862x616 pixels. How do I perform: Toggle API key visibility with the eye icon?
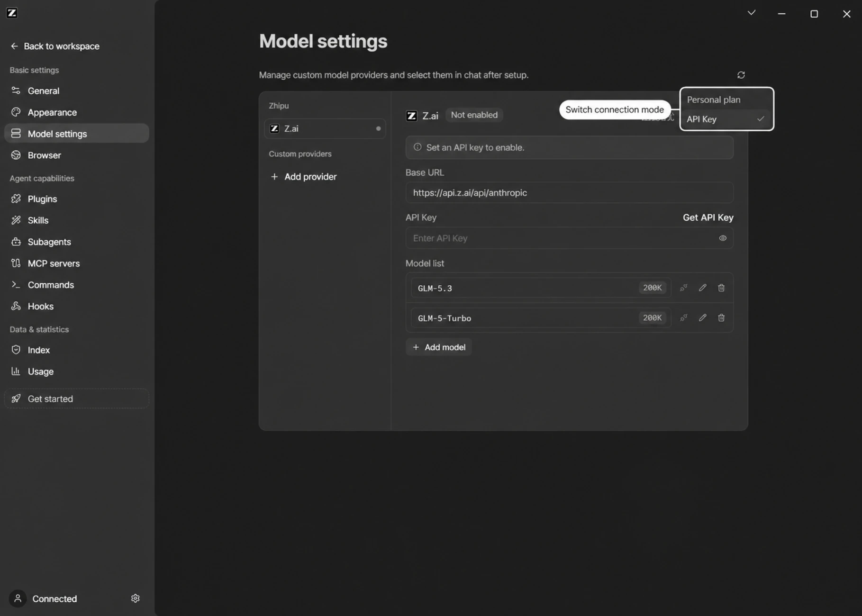(722, 238)
